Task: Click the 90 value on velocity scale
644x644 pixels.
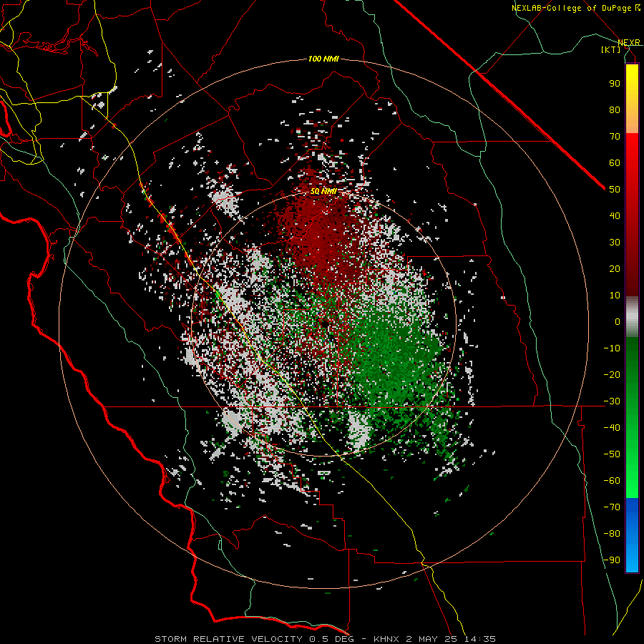Action: pos(615,84)
